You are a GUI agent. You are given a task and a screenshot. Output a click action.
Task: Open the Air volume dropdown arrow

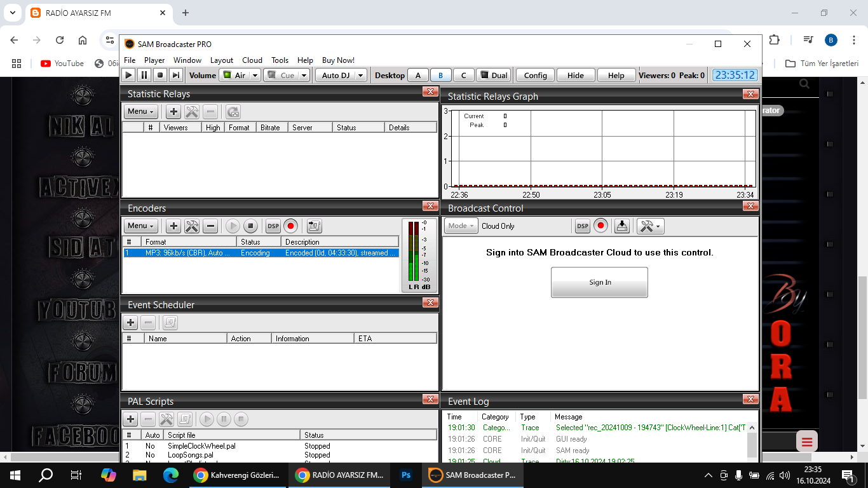tap(255, 75)
